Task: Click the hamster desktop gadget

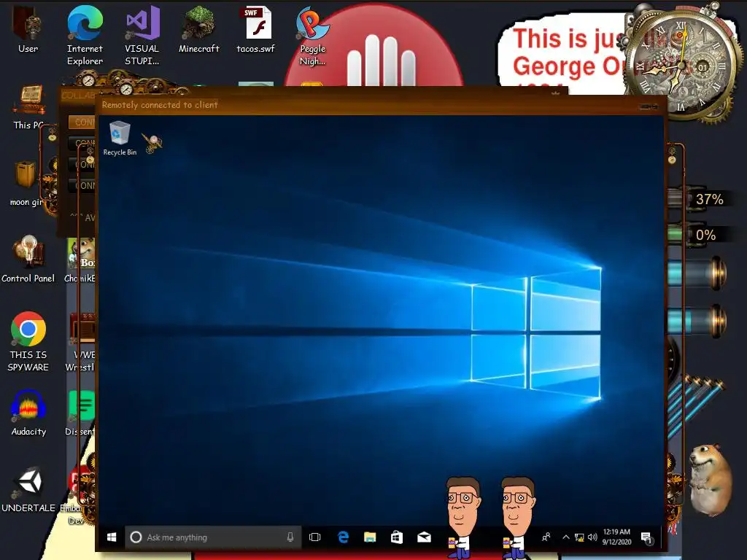Action: 711,480
